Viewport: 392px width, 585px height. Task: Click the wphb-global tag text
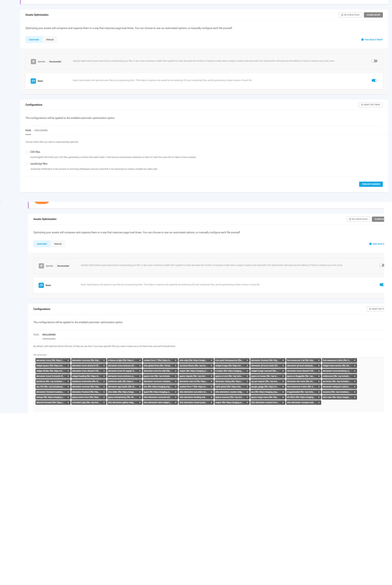(x=229, y=387)
